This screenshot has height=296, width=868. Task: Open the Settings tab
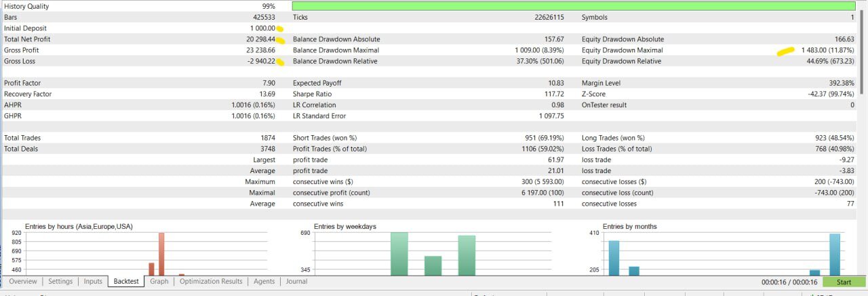coord(60,282)
